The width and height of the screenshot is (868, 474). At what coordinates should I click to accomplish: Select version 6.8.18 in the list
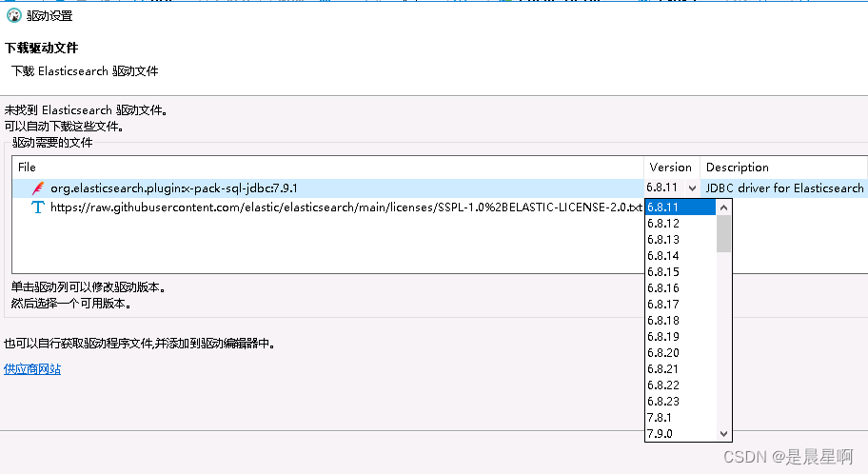tap(681, 320)
